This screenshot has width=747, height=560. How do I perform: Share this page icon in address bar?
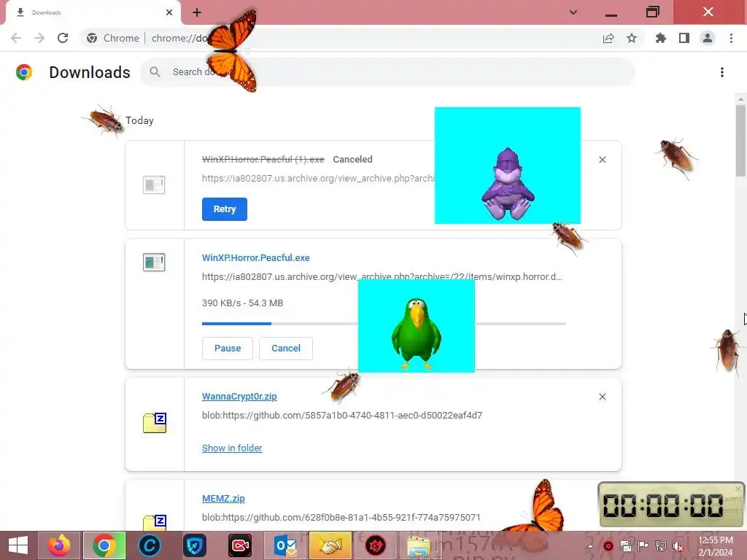pyautogui.click(x=608, y=38)
